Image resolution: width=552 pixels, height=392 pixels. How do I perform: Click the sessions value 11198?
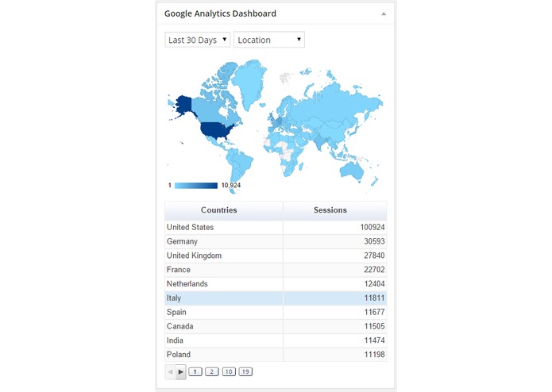[374, 355]
